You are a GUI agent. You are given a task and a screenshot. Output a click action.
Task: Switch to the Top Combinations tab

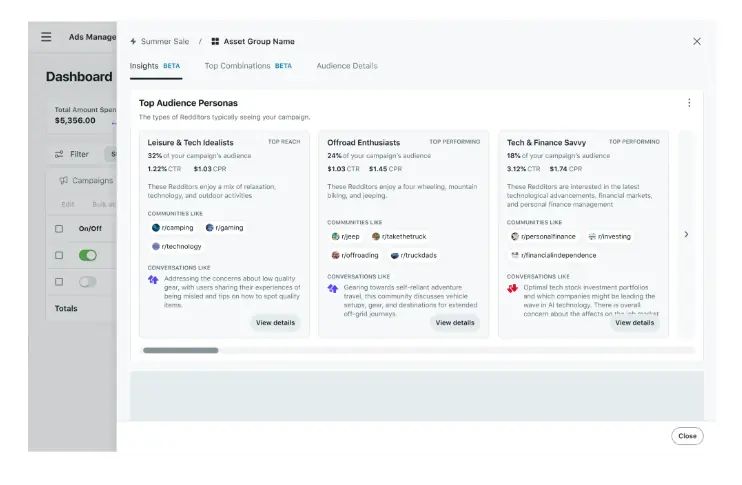point(248,66)
